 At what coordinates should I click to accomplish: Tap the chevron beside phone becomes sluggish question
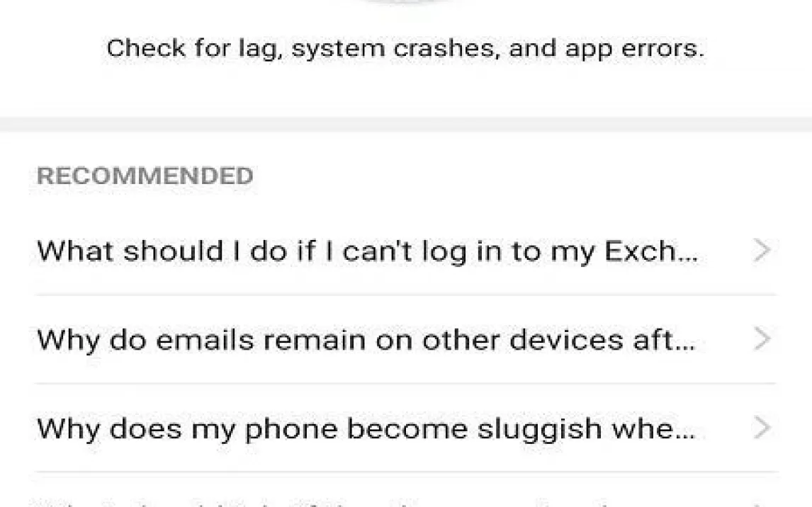point(762,428)
